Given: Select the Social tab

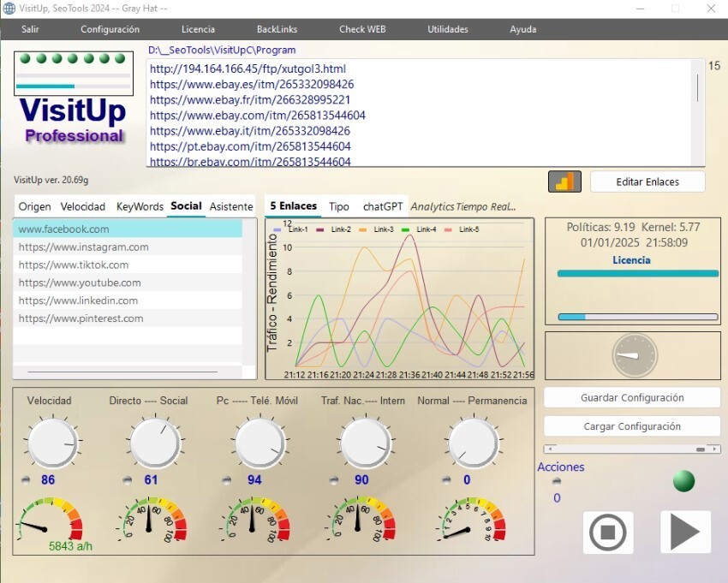Looking at the screenshot, I should click(x=186, y=206).
